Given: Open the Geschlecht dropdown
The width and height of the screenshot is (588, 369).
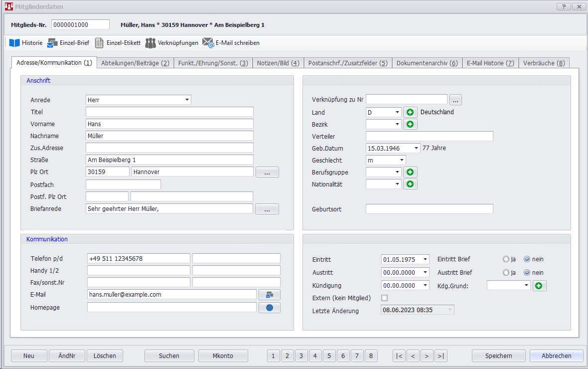Looking at the screenshot, I should [x=401, y=160].
